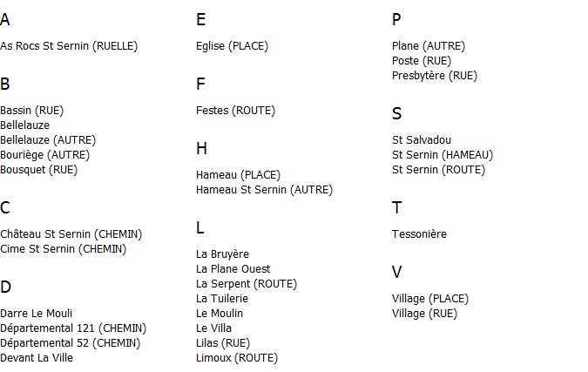This screenshot has height=372, width=588.
Task: Open Départemental 121 (CHEMIN) entry
Action: pos(73,328)
